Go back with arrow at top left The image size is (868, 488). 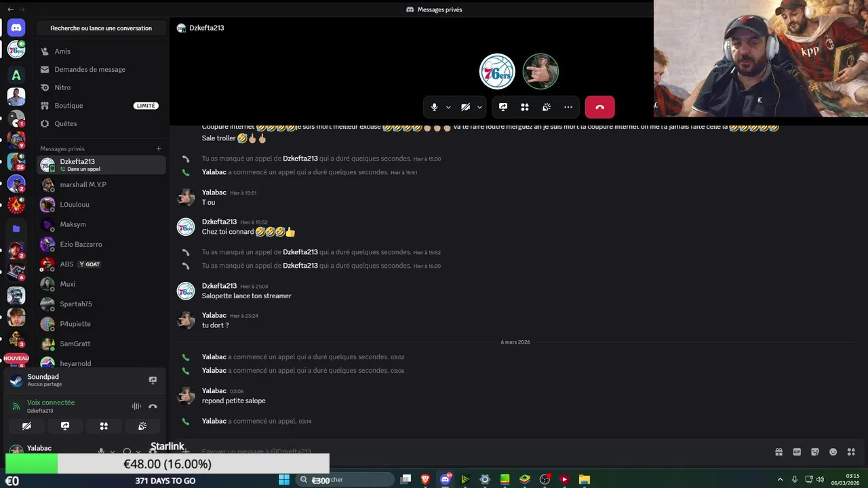[x=10, y=9]
